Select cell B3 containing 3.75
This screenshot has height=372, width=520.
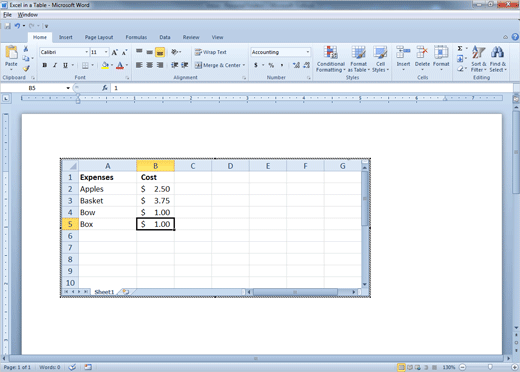pyautogui.click(x=155, y=201)
